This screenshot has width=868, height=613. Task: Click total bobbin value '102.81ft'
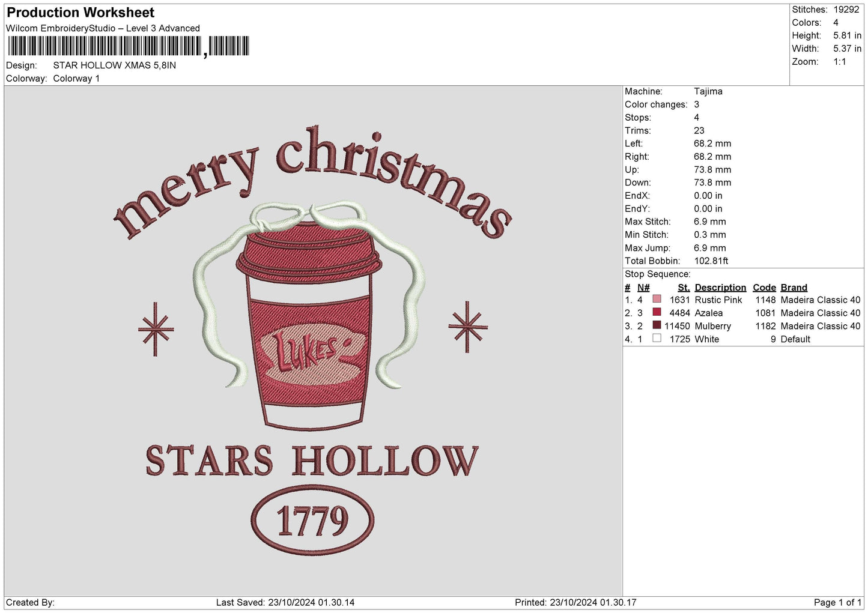(711, 261)
